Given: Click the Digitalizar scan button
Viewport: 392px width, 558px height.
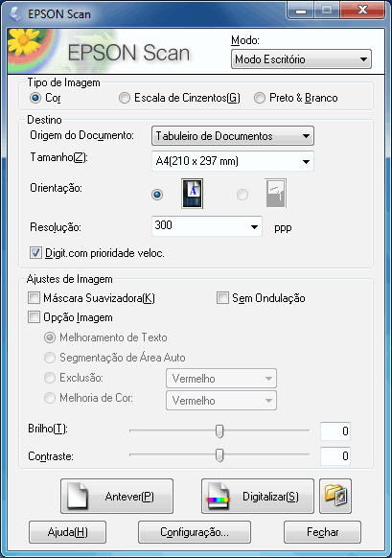Looking at the screenshot, I should point(258,496).
